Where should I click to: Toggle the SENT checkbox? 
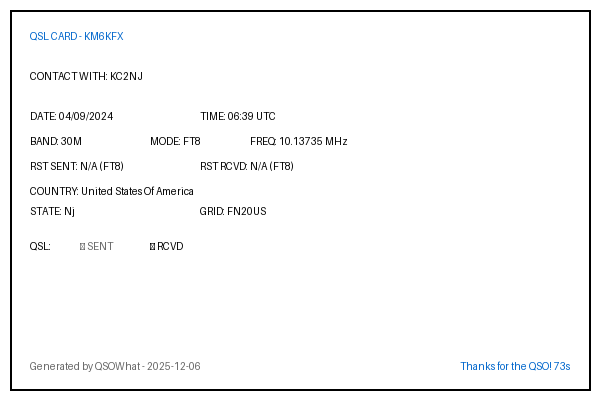click(83, 246)
